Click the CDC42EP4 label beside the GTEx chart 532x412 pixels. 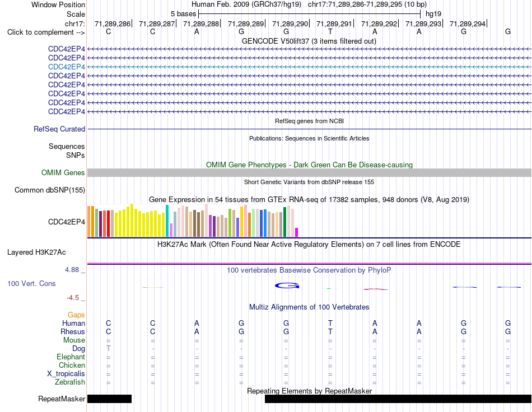pos(67,222)
